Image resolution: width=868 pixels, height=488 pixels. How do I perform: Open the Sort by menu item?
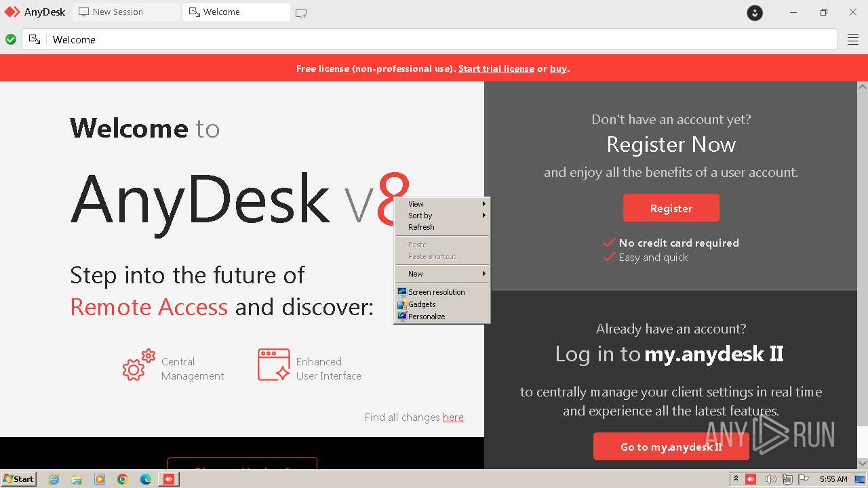(442, 216)
